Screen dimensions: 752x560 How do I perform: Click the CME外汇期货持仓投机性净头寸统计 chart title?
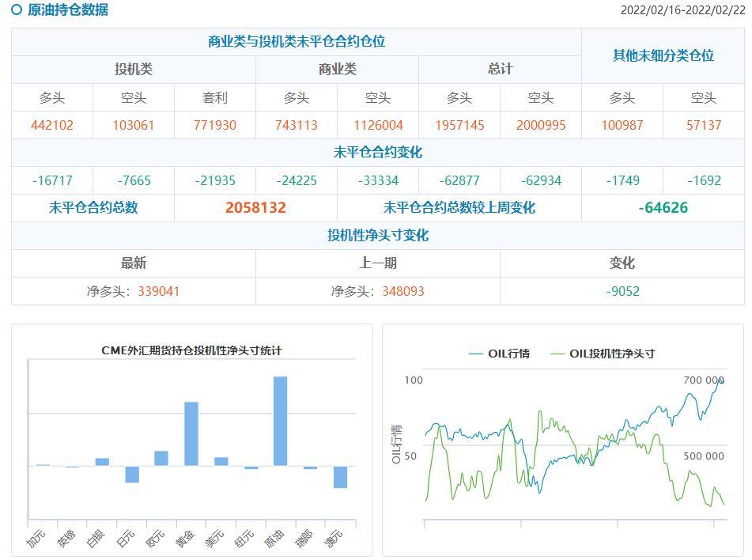coord(191,350)
